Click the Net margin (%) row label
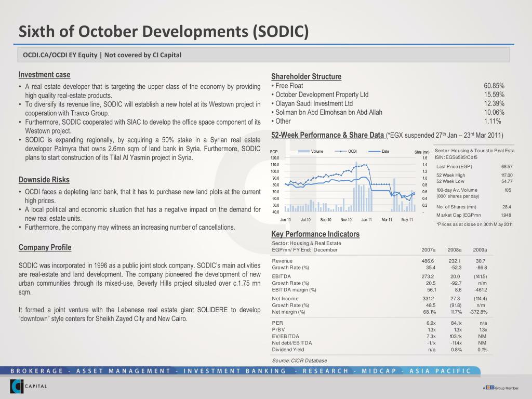The width and height of the screenshot is (532, 399). (288, 312)
